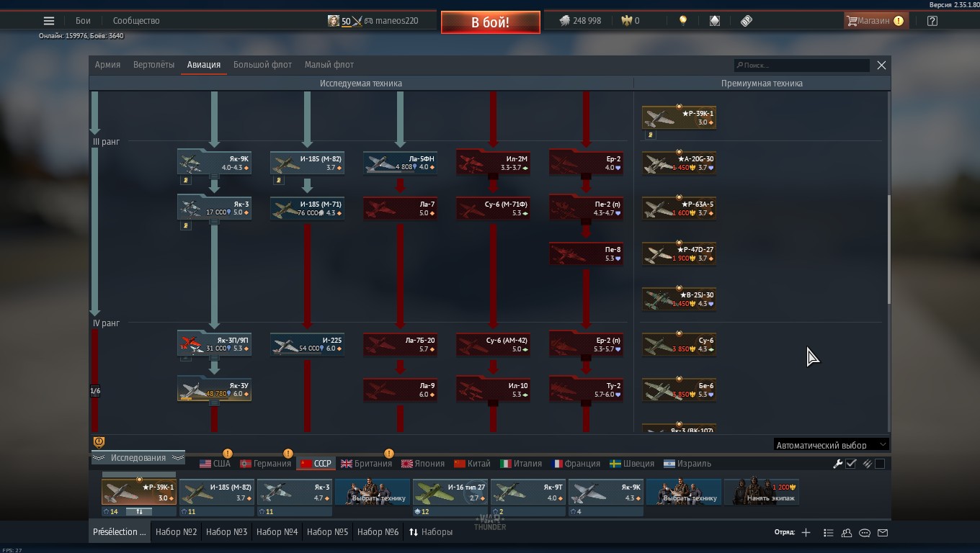The width and height of the screenshot is (980, 553).
Task: Select the Су-6 (АМ-42) aircraft
Action: (x=493, y=344)
